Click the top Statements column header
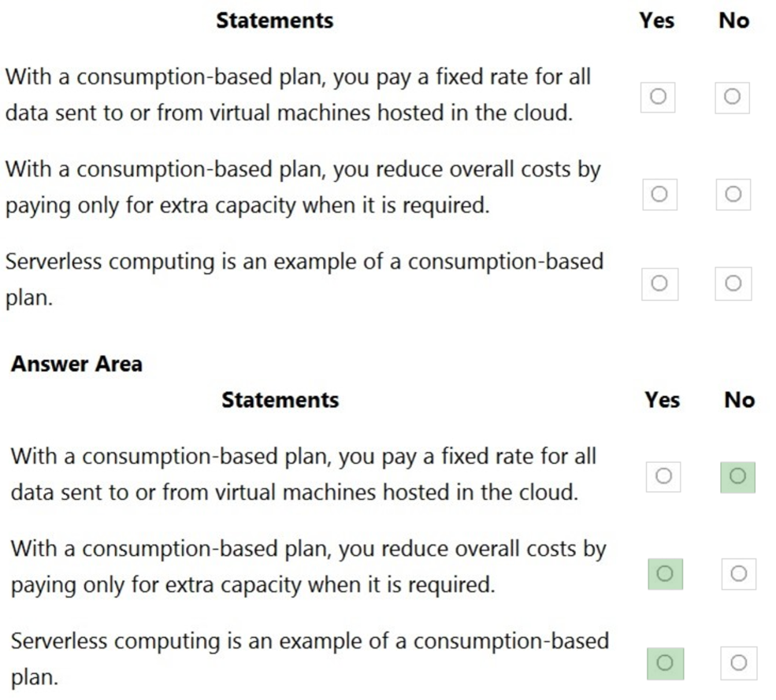Viewport: 776px width, 700px height. tap(274, 20)
